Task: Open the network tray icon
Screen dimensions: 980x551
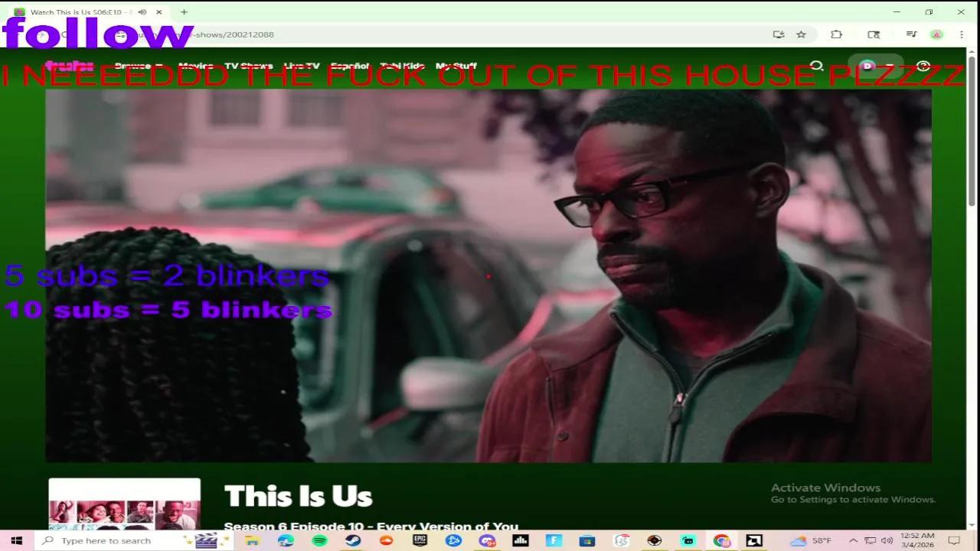Action: point(870,540)
